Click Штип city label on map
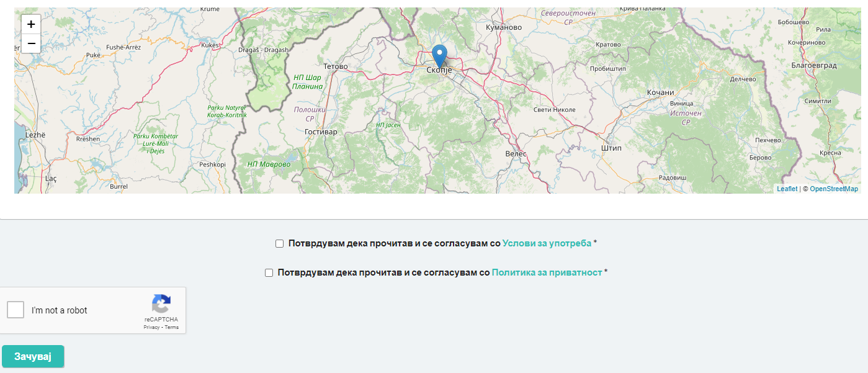The height and width of the screenshot is (373, 868). 611,148
